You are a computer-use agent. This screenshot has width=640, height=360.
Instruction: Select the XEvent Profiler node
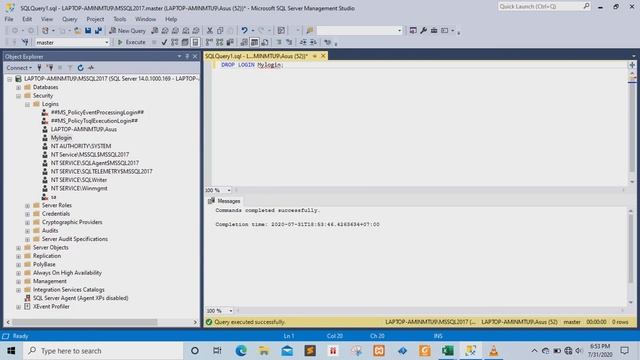pos(51,307)
